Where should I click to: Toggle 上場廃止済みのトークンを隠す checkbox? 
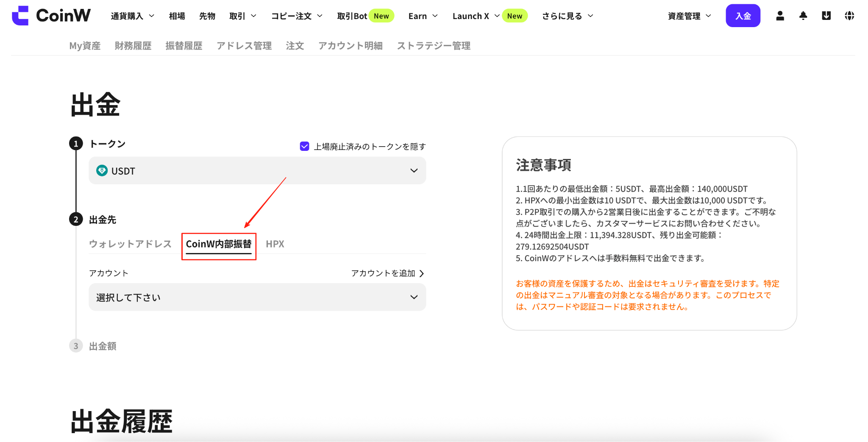tap(304, 146)
